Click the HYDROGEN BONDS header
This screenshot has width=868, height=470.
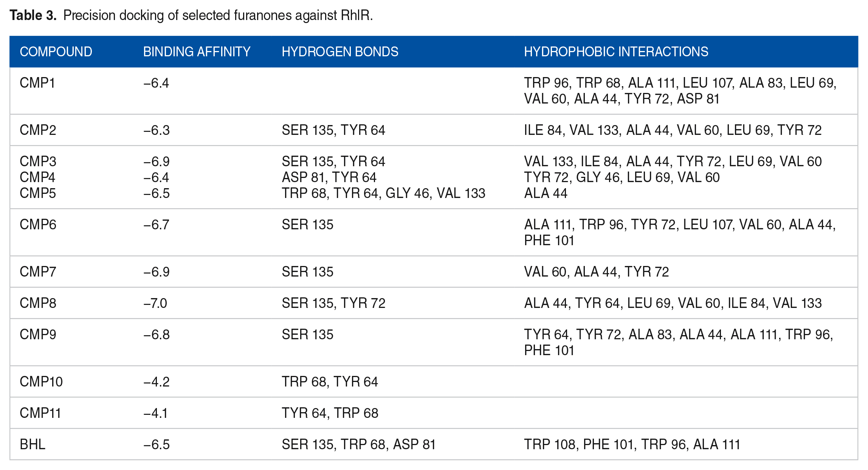point(340,52)
